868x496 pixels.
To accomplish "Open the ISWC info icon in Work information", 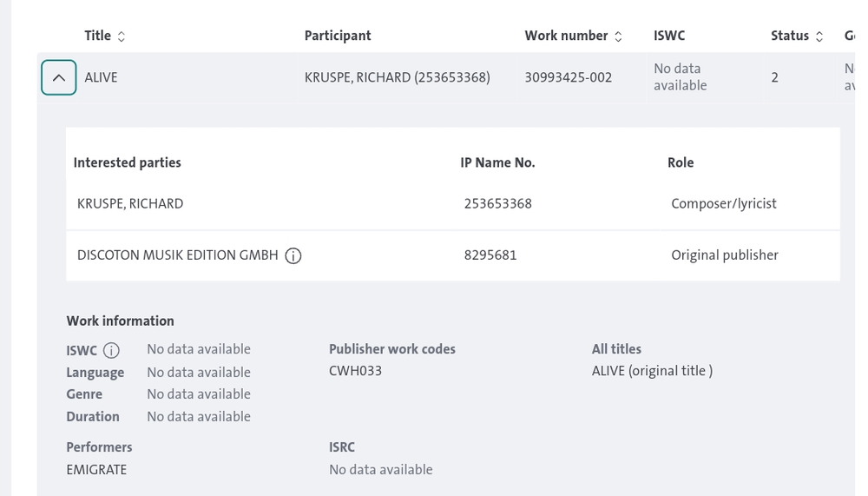I will tap(111, 350).
